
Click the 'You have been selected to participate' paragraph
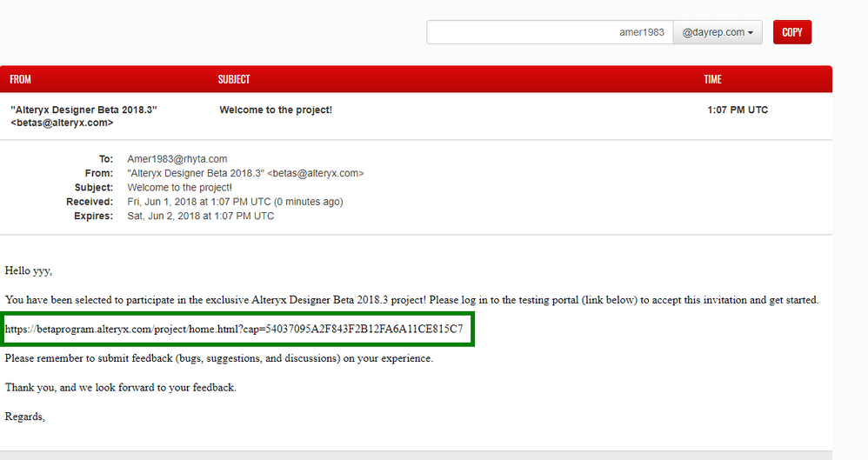click(x=412, y=300)
